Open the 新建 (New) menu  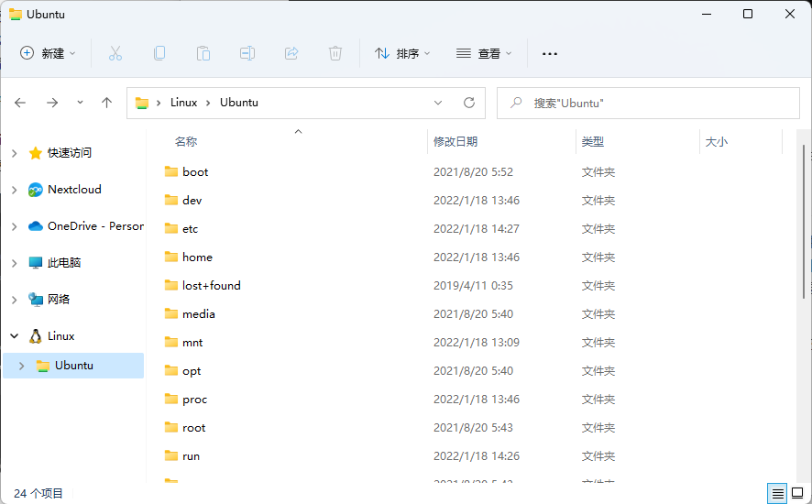point(48,53)
